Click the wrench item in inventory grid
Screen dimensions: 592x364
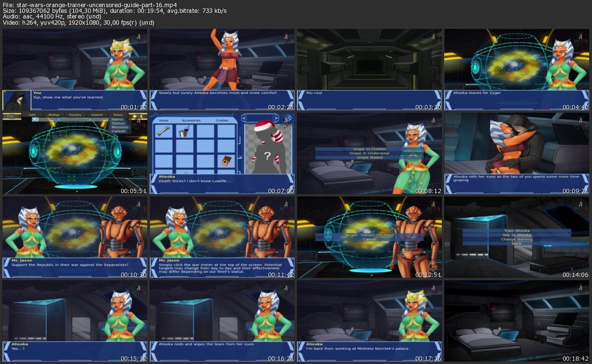pos(164,132)
